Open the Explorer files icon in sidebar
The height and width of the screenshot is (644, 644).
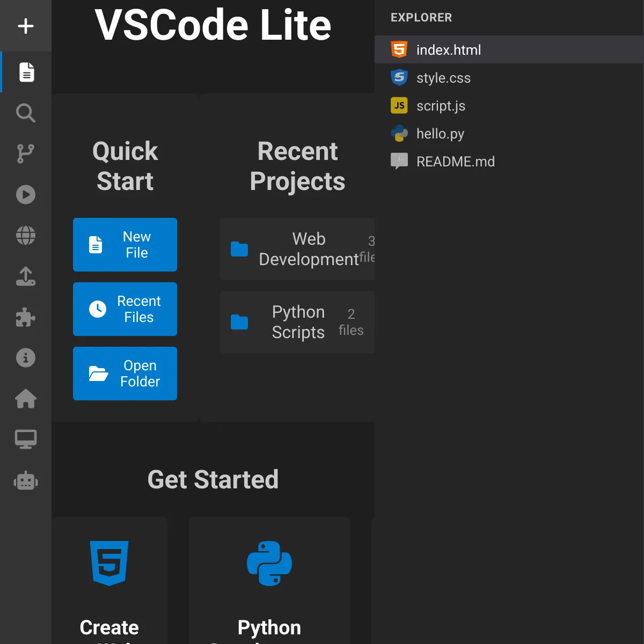26,72
